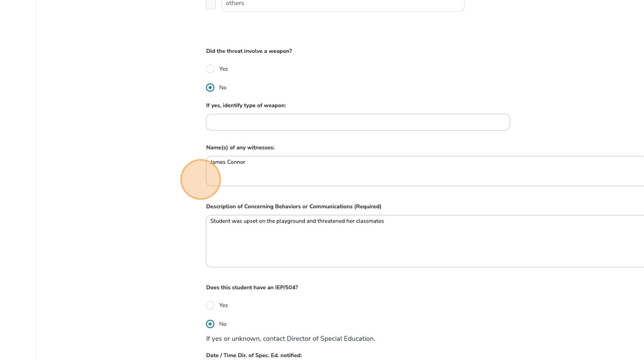Click the 'No' text label under IEP/504 question
644x360 pixels.
point(223,324)
